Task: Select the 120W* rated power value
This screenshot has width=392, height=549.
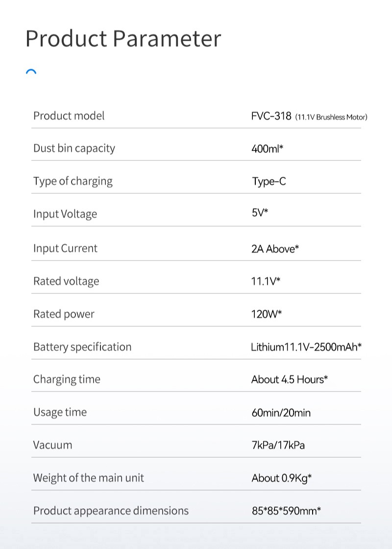Action: pos(266,314)
